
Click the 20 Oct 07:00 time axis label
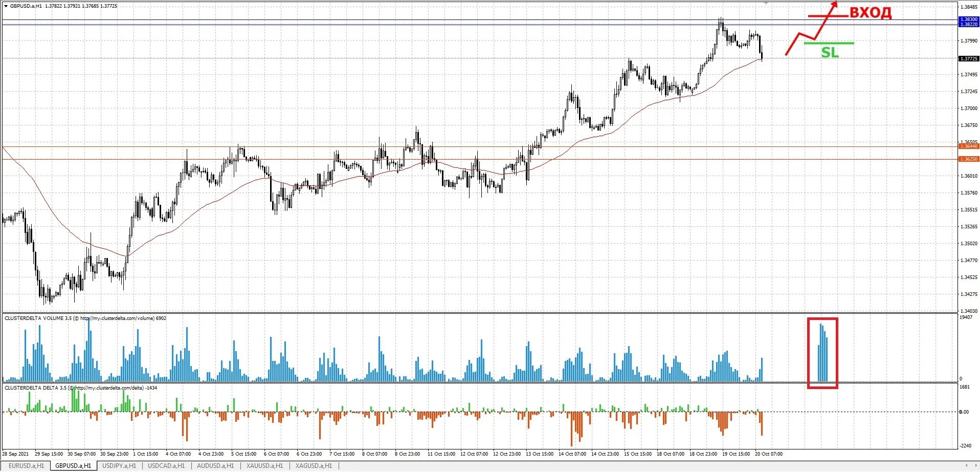point(769,454)
